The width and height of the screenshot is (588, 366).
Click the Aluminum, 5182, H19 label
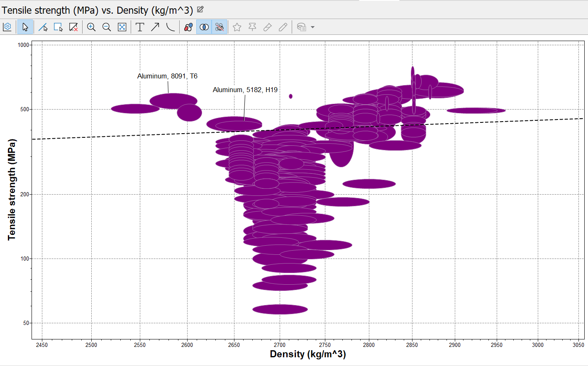(x=245, y=90)
